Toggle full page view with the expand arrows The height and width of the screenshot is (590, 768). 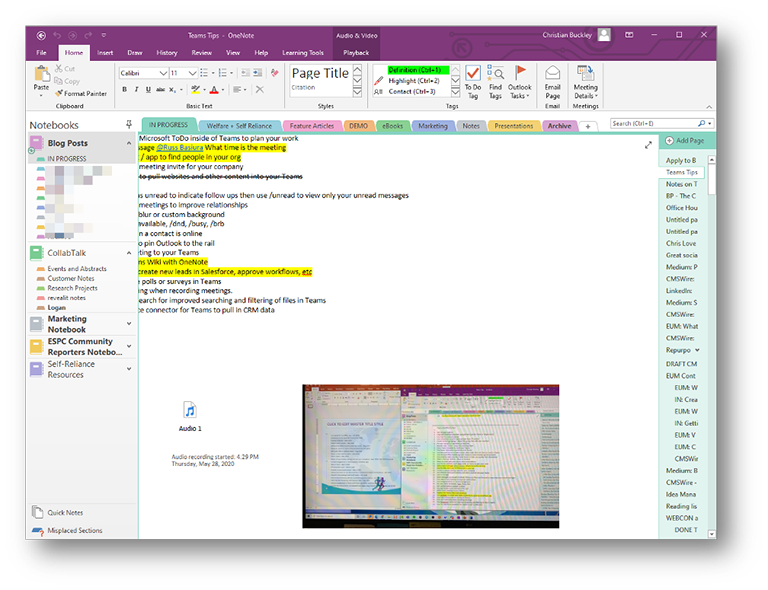tap(648, 145)
